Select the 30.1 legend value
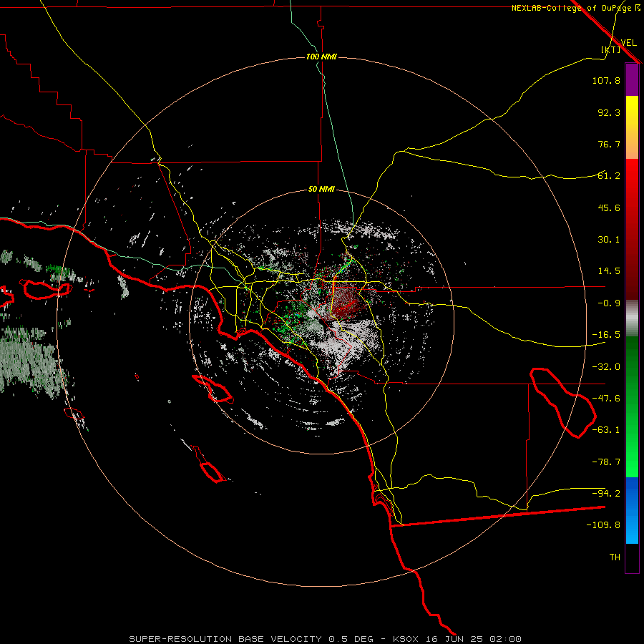The height and width of the screenshot is (644, 644). coord(609,240)
